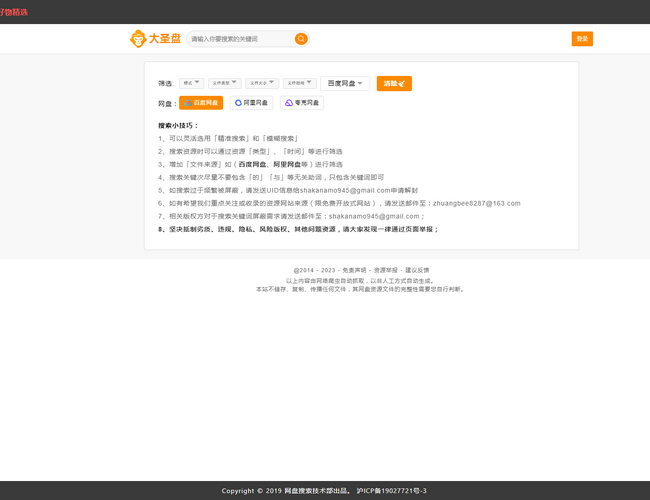
Task: Click the 沪ICP备19027721号-3 footer link
Action: (391, 491)
